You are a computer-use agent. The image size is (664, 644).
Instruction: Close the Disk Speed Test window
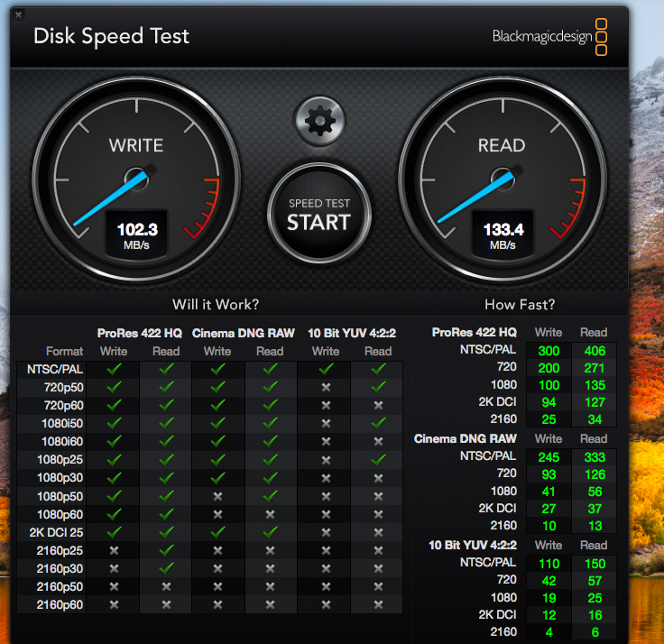tap(18, 14)
